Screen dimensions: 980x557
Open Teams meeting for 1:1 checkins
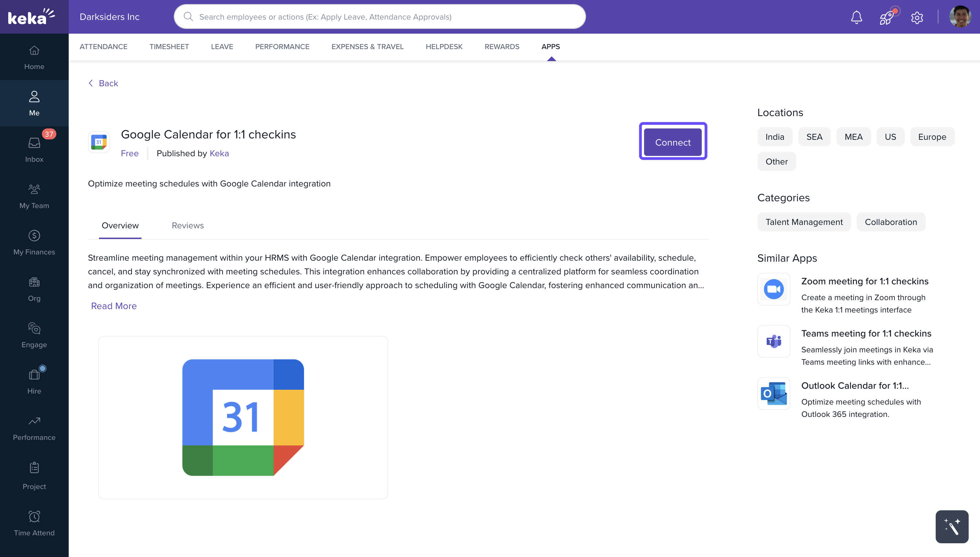[866, 333]
